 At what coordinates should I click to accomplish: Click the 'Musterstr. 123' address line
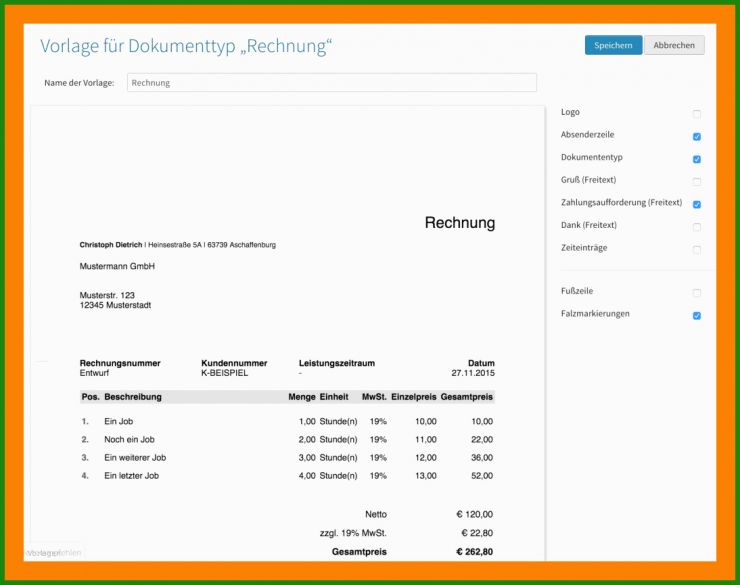(107, 295)
